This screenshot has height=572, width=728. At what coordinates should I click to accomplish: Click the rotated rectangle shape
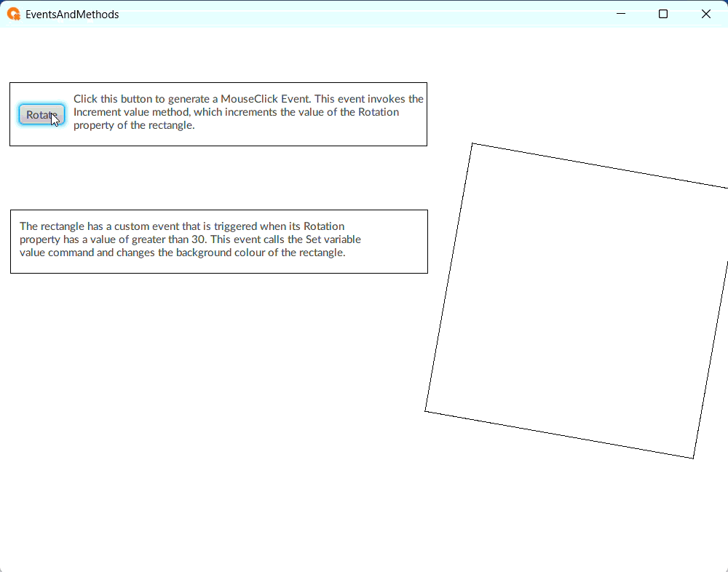point(578,301)
